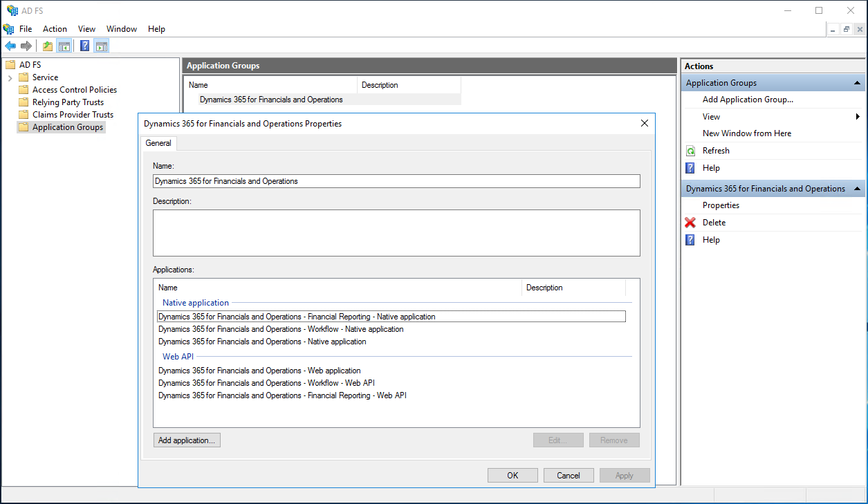Click in the Name text field
The image size is (868, 504).
pyautogui.click(x=396, y=181)
